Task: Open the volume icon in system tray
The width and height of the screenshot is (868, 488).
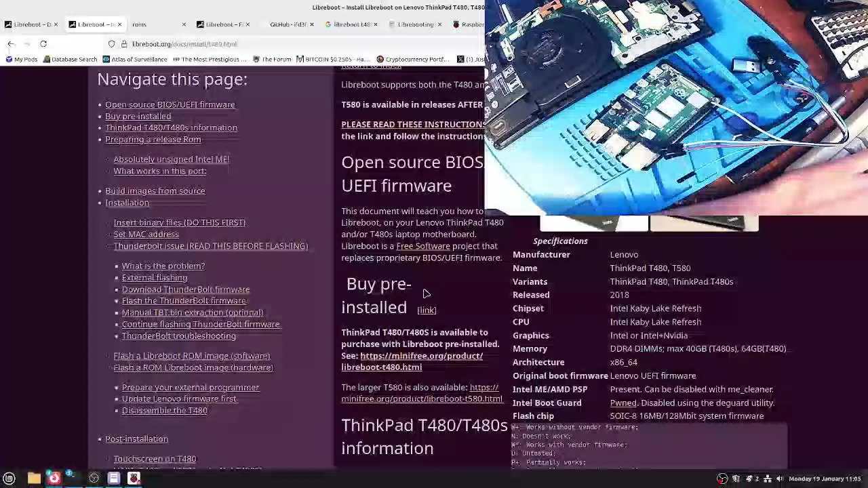Action: click(x=780, y=479)
